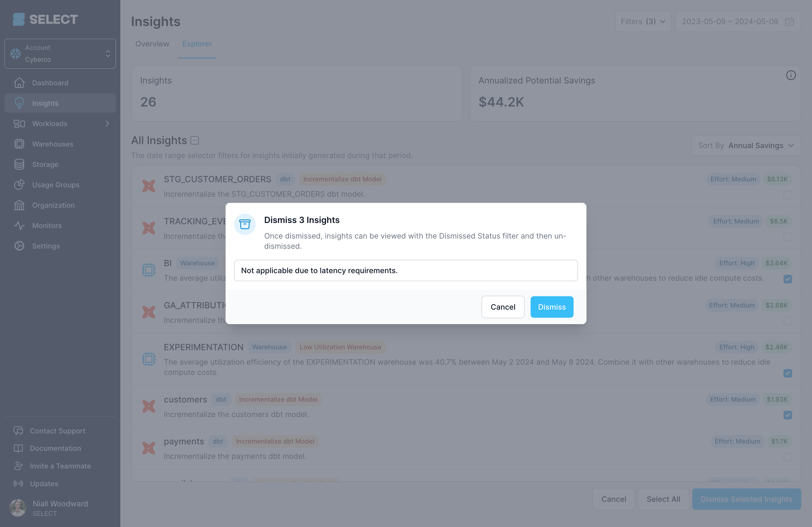Click the Cancel button in dialog
This screenshot has height=527, width=812.
(503, 306)
